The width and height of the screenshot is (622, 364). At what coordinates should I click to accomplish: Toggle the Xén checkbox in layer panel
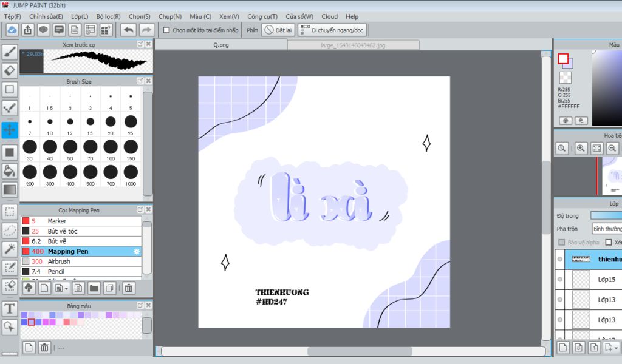[609, 242]
